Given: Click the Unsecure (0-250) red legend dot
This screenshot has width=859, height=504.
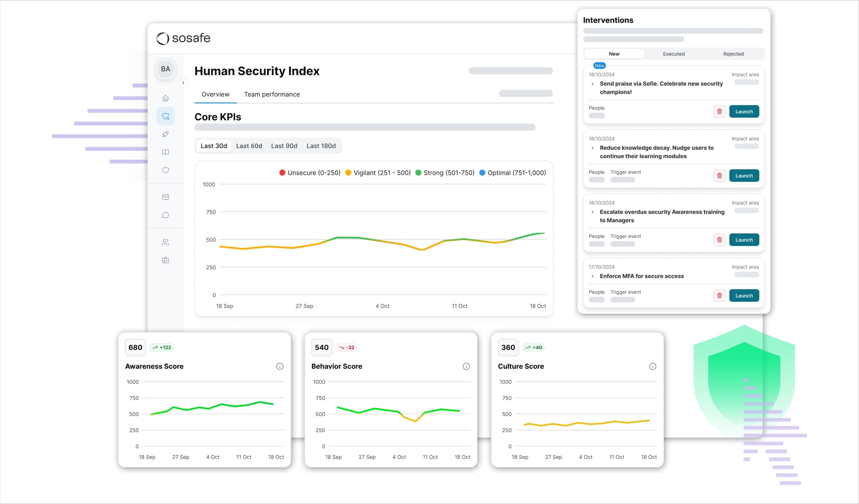Looking at the screenshot, I should [x=282, y=173].
